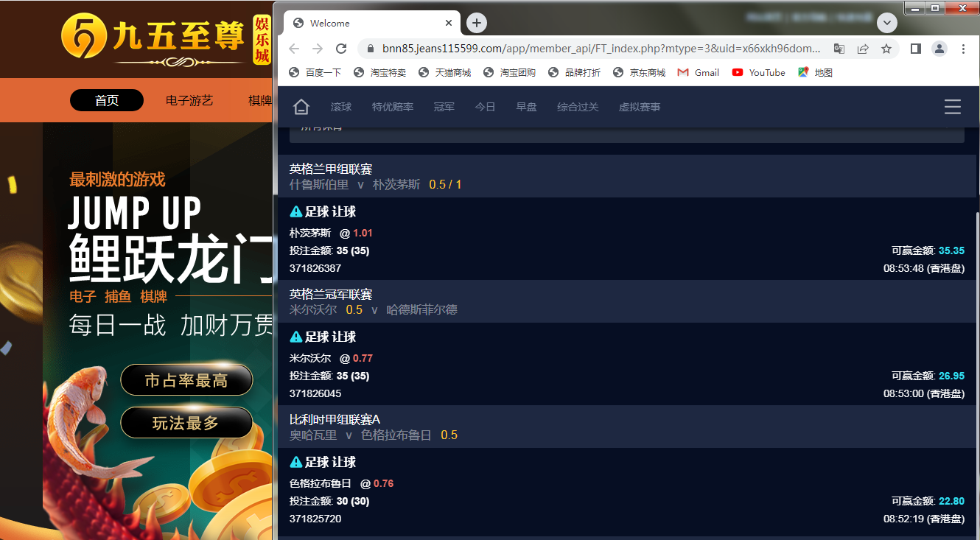Select 滚球 in betting navigation
The width and height of the screenshot is (980, 540).
pos(341,107)
